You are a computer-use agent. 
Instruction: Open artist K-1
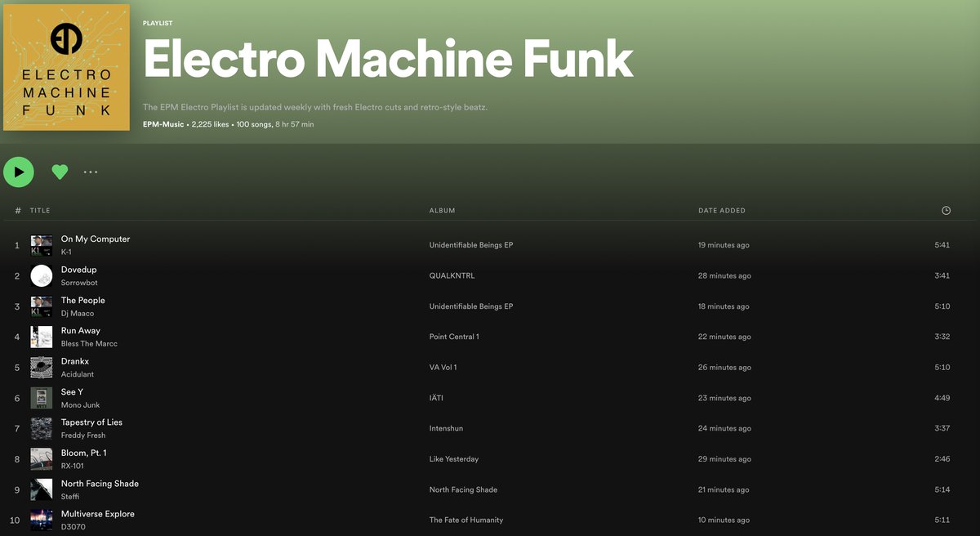click(x=66, y=252)
